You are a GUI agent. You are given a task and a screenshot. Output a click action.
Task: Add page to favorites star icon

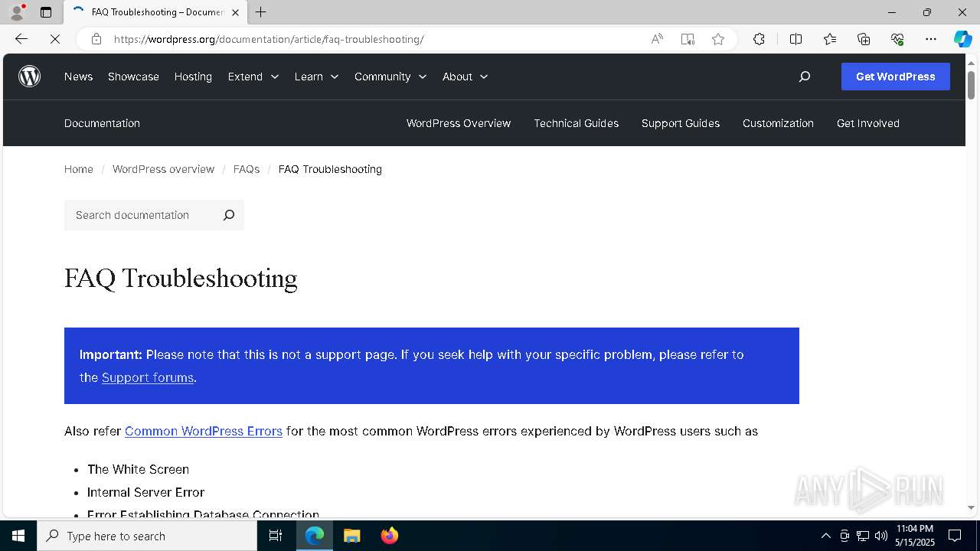[718, 39]
